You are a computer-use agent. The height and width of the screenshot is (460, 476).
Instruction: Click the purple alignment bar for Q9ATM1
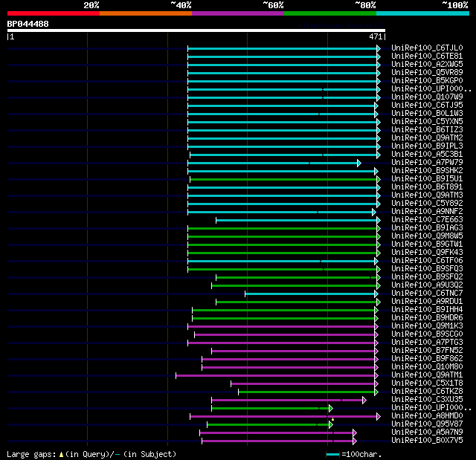[x=275, y=376]
